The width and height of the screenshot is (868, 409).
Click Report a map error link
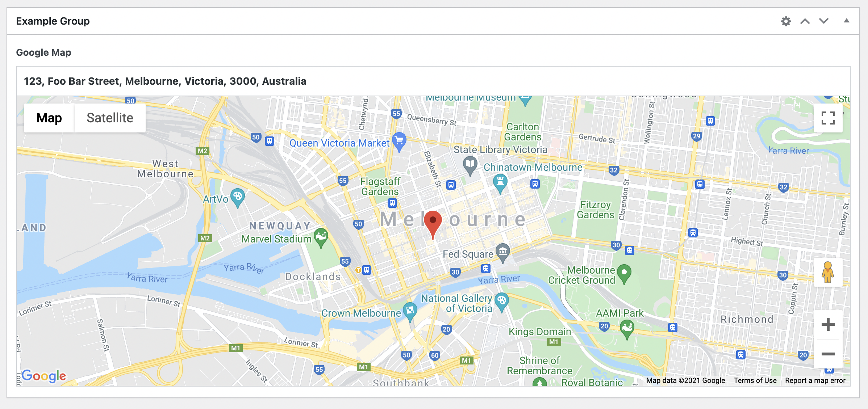[815, 380]
